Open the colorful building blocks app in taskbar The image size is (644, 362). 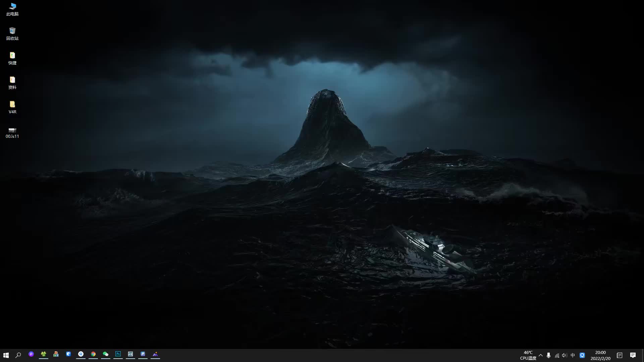[56, 354]
